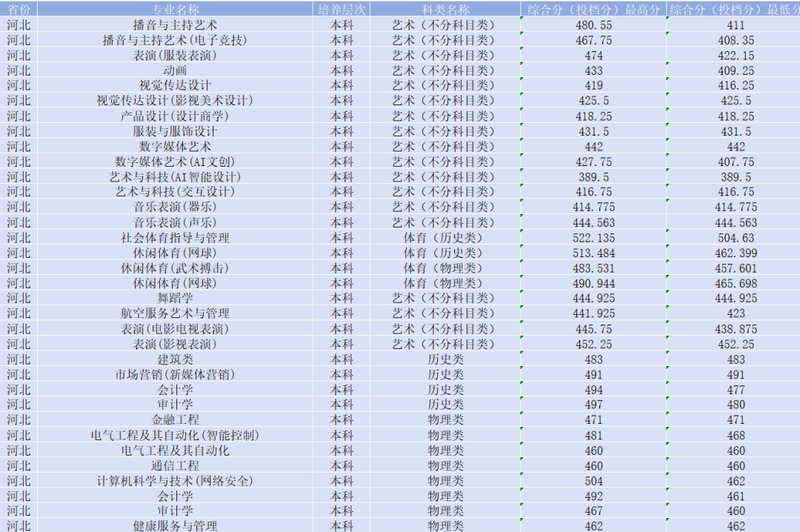The image size is (800, 532).
Task: Click 本科 in the 动画 row
Action: click(341, 70)
